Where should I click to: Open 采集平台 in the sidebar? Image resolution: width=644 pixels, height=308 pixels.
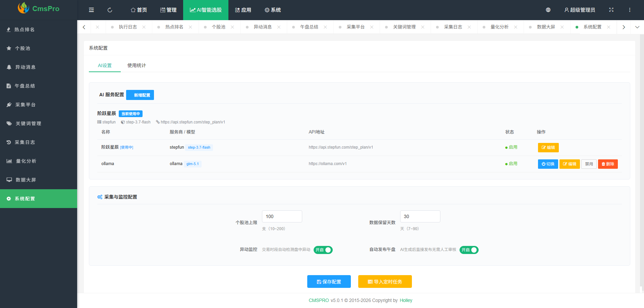pos(39,105)
